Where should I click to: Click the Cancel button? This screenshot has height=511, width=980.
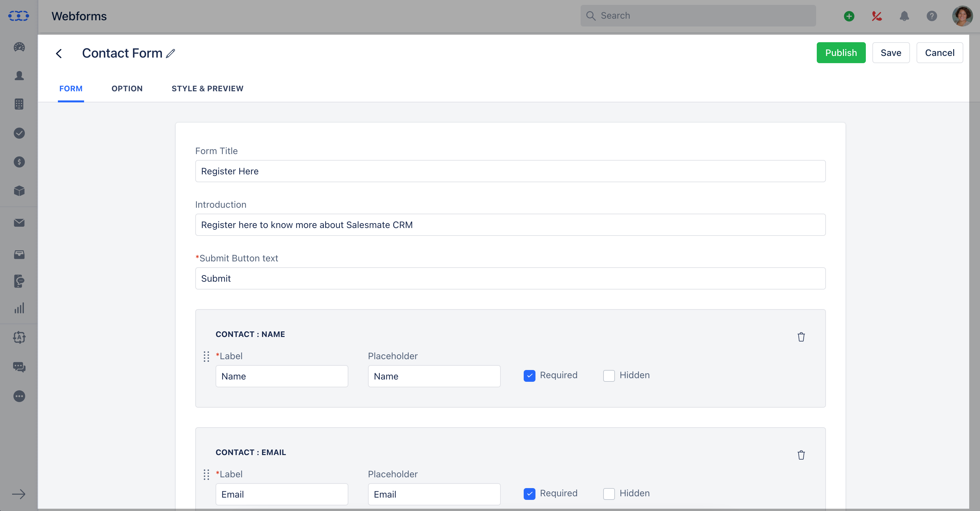pos(939,53)
